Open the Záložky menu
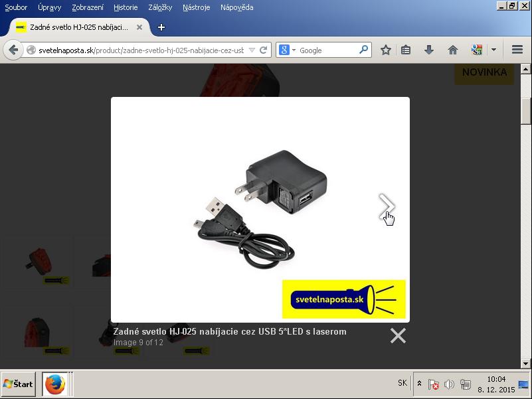 160,7
